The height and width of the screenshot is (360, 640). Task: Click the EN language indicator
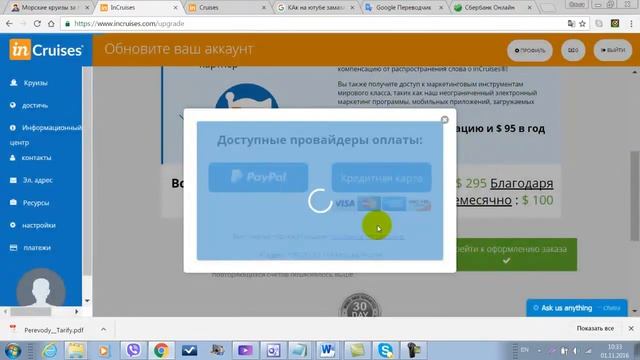524,350
